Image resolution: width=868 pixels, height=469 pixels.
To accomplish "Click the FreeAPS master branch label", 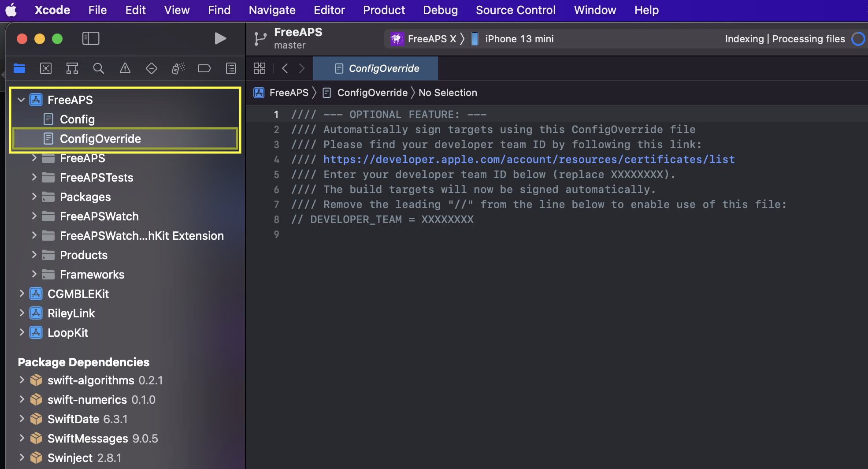I will pyautogui.click(x=298, y=38).
